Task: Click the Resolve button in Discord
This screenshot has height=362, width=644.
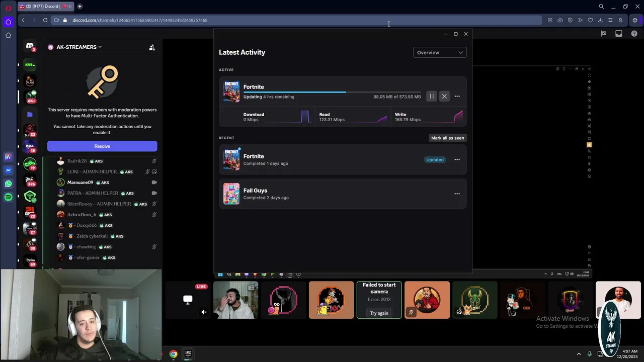Action: 102,146
